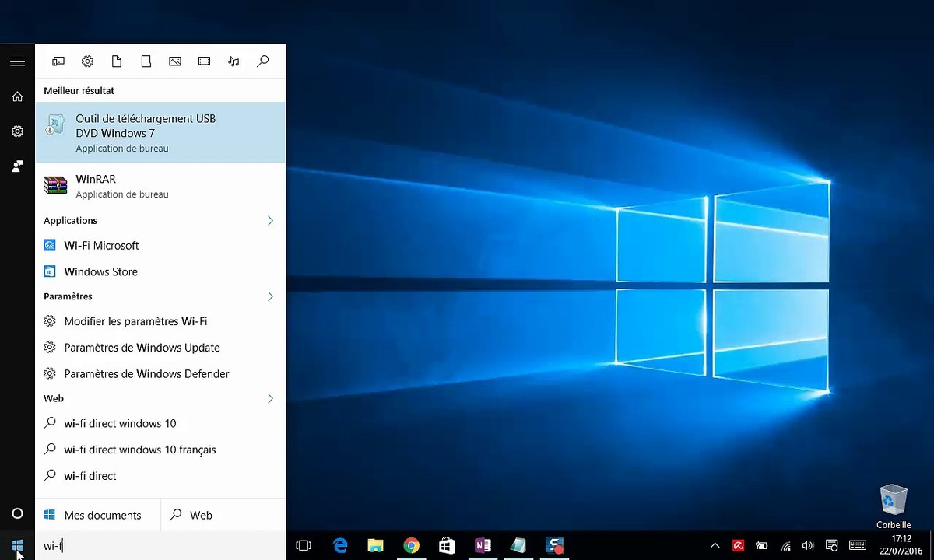Expand the Web results section
Screen dimensions: 934x560
(x=270, y=398)
